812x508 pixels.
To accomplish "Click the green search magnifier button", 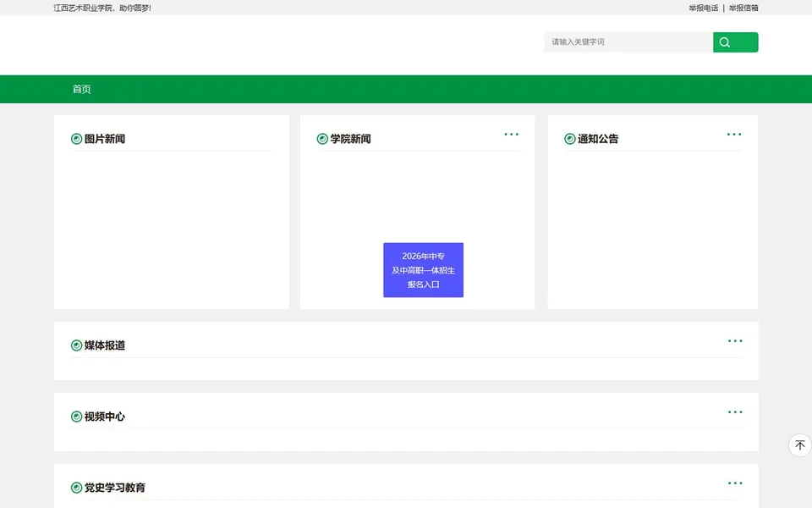I will 735,42.
